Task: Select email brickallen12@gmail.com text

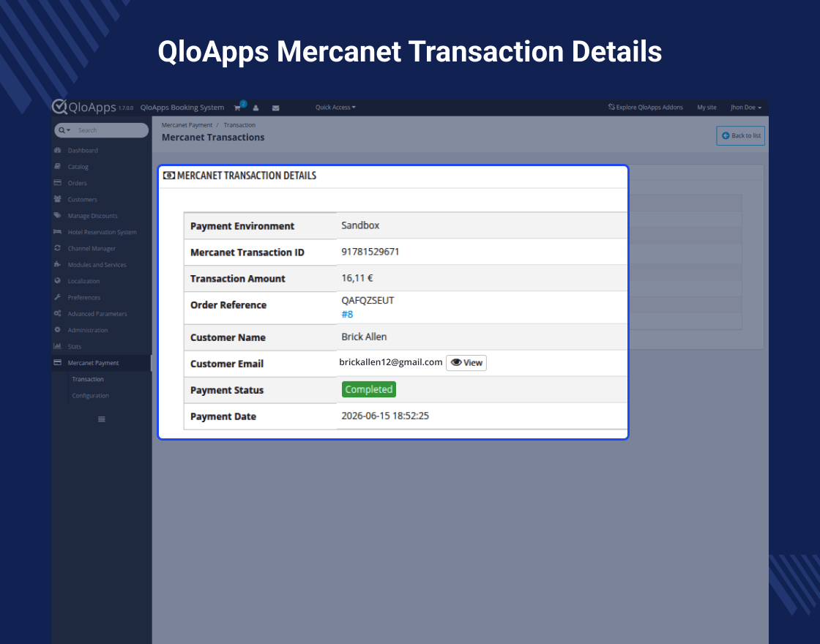Action: tap(391, 362)
